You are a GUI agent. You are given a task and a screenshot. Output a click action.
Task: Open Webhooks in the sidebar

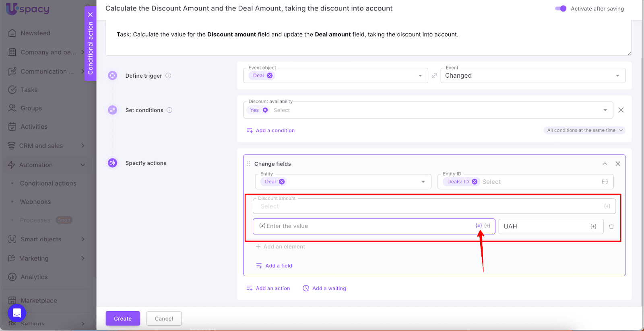(35, 202)
